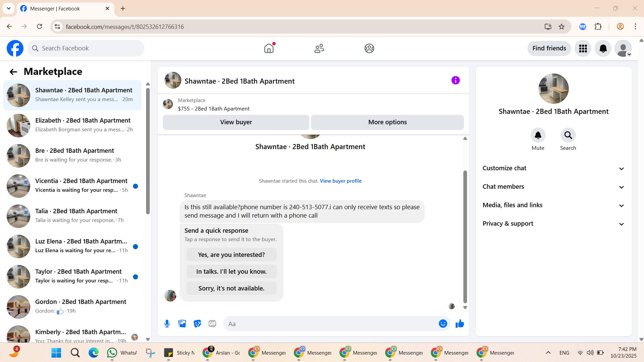This screenshot has width=644, height=362.
Task: Go to Home feed icon
Action: click(x=269, y=48)
